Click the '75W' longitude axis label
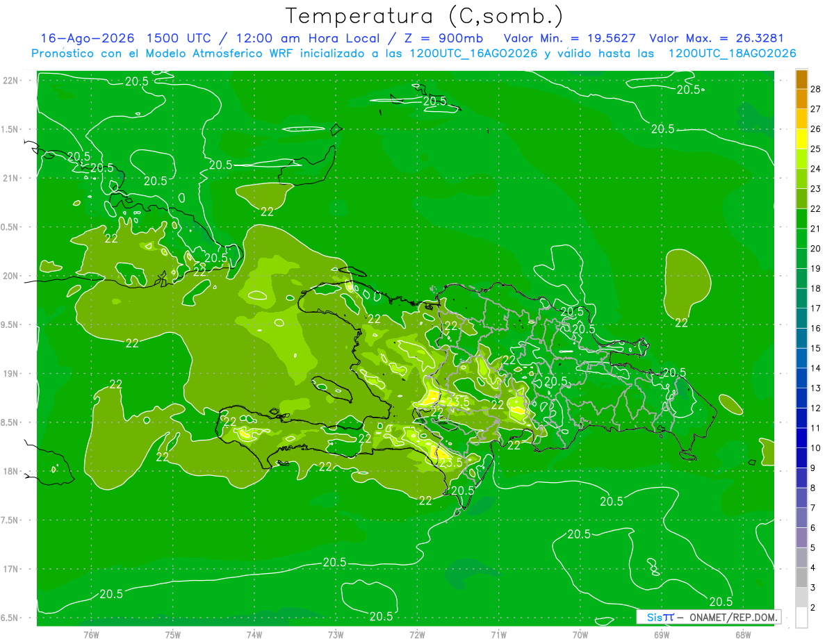 coord(173,635)
